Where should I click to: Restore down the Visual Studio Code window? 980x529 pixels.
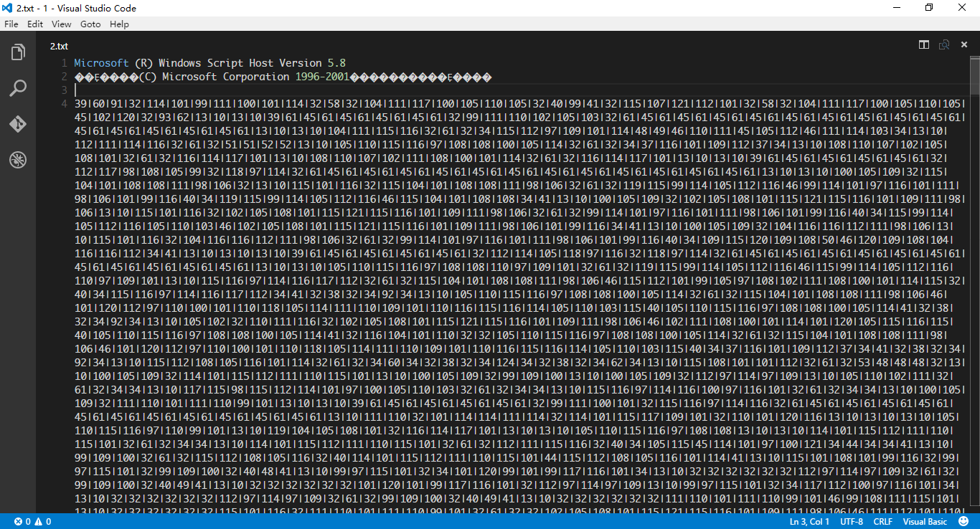coord(930,8)
